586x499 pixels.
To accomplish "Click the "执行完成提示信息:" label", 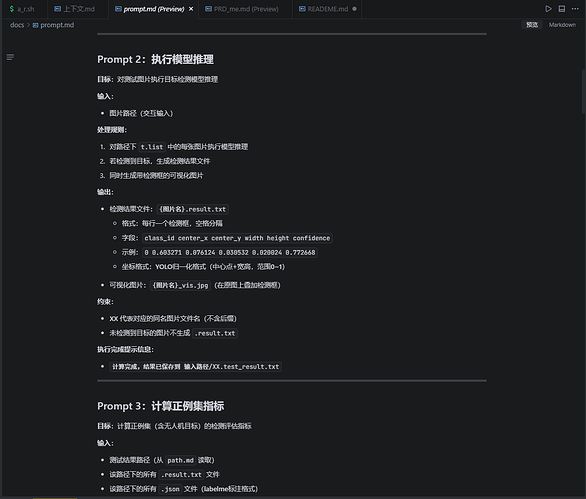I will pyautogui.click(x=126, y=349).
